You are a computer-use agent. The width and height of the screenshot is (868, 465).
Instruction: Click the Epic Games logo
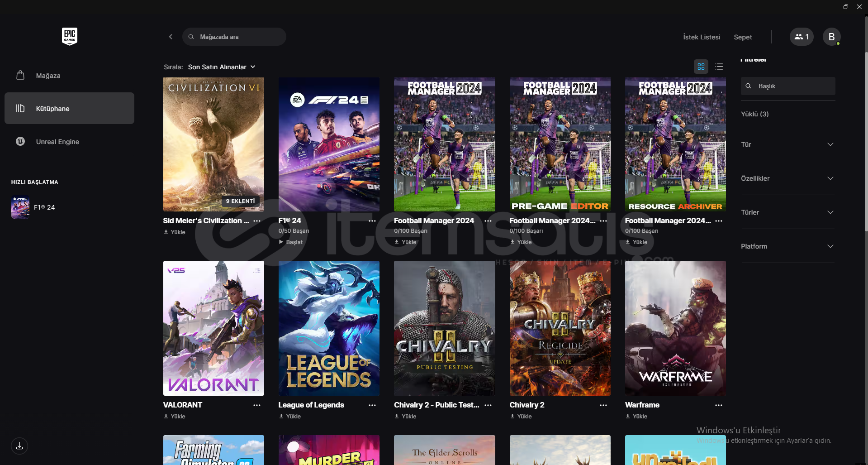point(70,36)
